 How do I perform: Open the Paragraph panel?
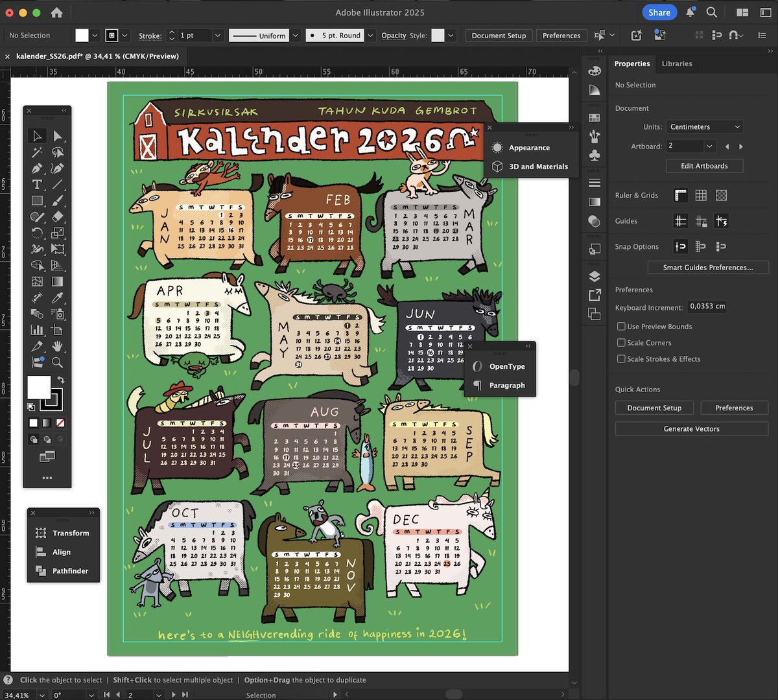(501, 385)
